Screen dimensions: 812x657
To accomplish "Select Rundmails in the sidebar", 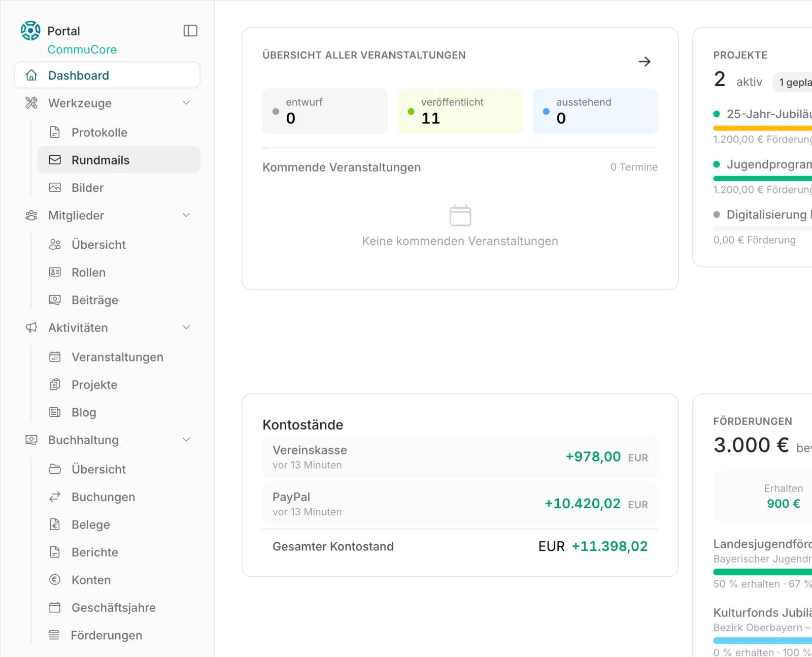I will pyautogui.click(x=119, y=160).
